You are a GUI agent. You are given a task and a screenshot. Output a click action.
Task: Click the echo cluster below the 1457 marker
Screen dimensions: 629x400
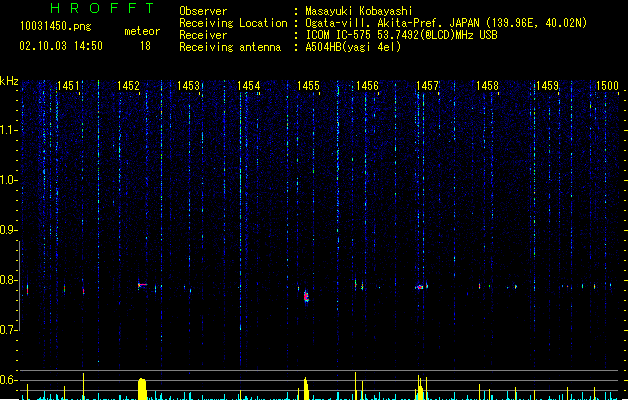(421, 286)
